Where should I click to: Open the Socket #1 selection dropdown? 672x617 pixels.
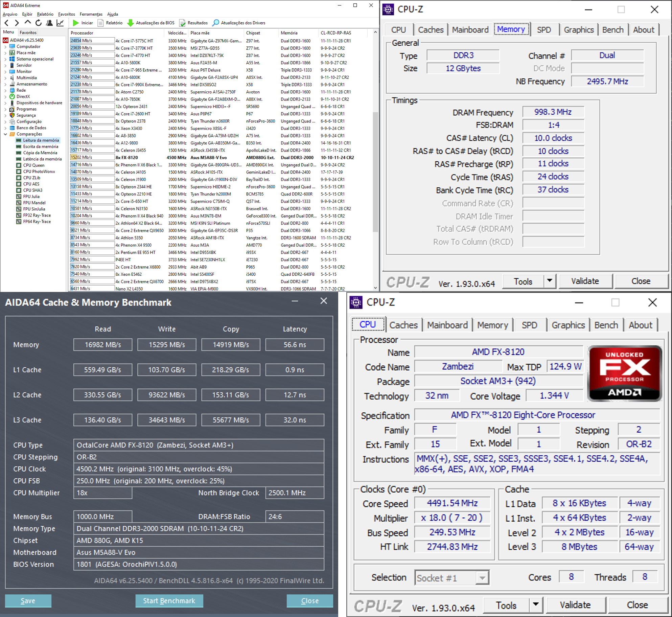click(482, 578)
